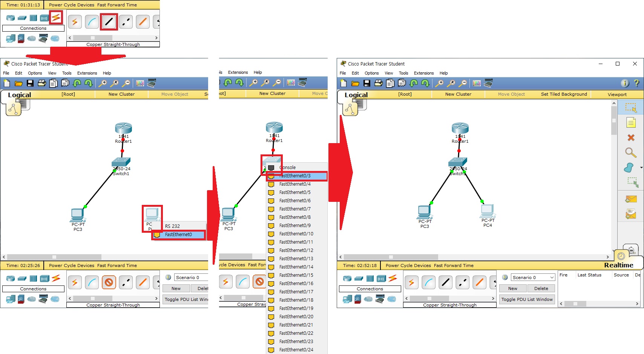Image resolution: width=644 pixels, height=354 pixels.
Task: Click Power Cycle Devices in the 02:52:18 window
Action: (x=408, y=265)
